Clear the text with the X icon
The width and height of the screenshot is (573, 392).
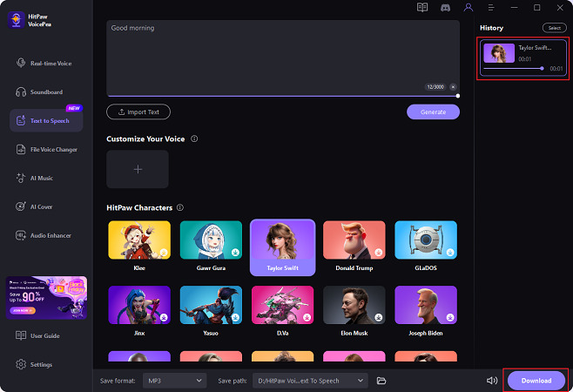(x=453, y=86)
